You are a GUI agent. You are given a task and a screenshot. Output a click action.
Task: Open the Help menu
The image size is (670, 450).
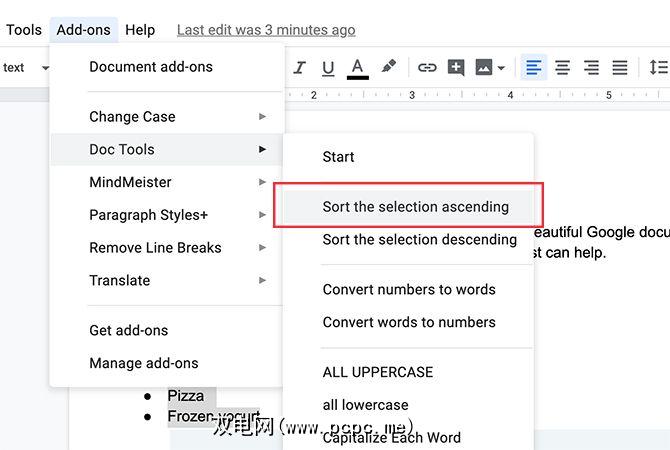[x=140, y=30]
